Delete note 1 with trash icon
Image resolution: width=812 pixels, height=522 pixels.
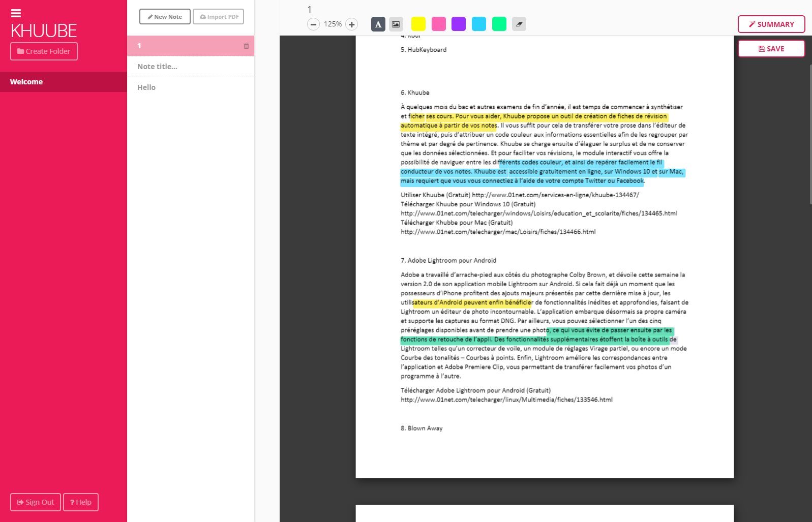(x=246, y=46)
